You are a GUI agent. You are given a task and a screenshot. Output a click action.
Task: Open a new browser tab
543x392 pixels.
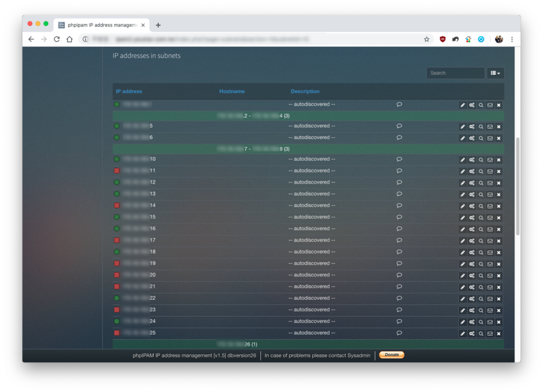(x=158, y=25)
